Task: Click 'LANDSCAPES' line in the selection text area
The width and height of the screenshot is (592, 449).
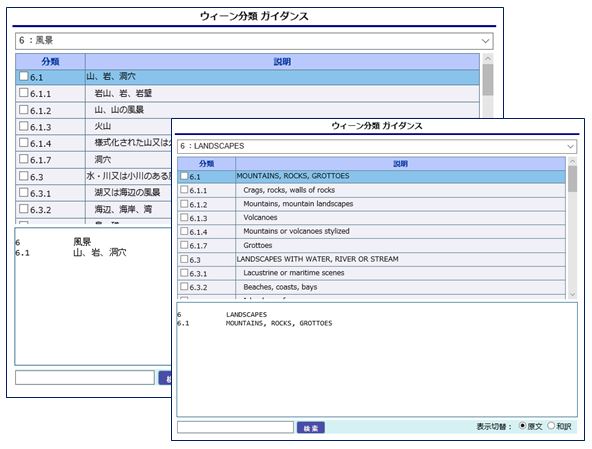Action: point(246,314)
